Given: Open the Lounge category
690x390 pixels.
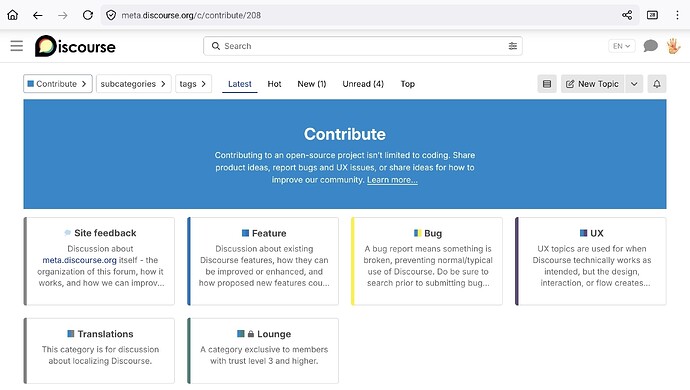Looking at the screenshot, I should 274,334.
